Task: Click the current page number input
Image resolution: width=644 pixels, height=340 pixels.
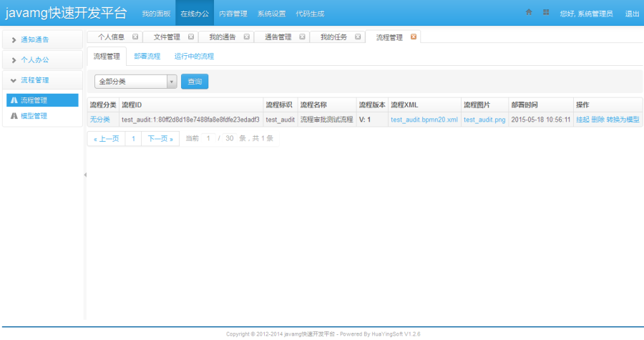Action: (x=209, y=138)
